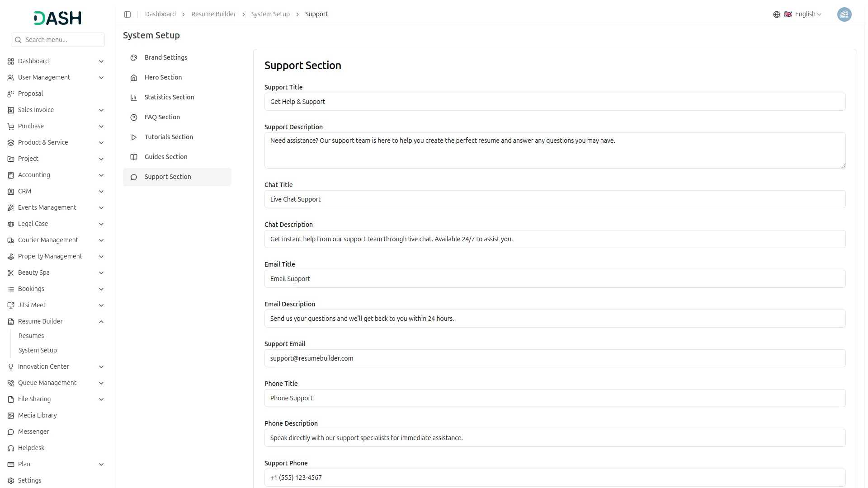Click the Statistics Section chart icon
The width and height of the screenshot is (868, 488).
[133, 98]
